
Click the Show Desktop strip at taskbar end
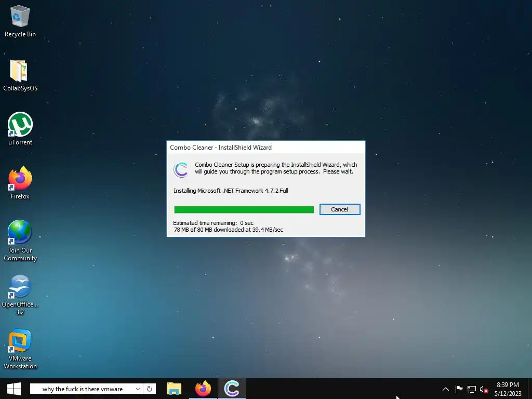[530, 389]
